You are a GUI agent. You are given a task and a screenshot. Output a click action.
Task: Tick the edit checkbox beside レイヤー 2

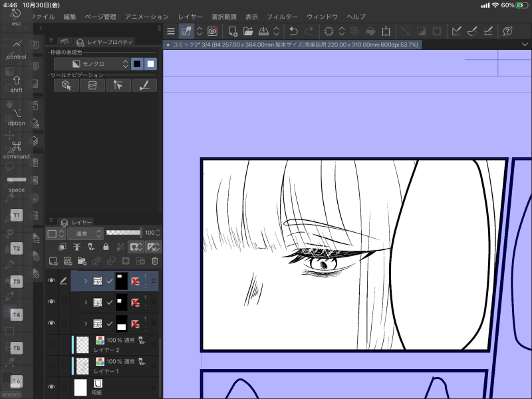pyautogui.click(x=64, y=344)
